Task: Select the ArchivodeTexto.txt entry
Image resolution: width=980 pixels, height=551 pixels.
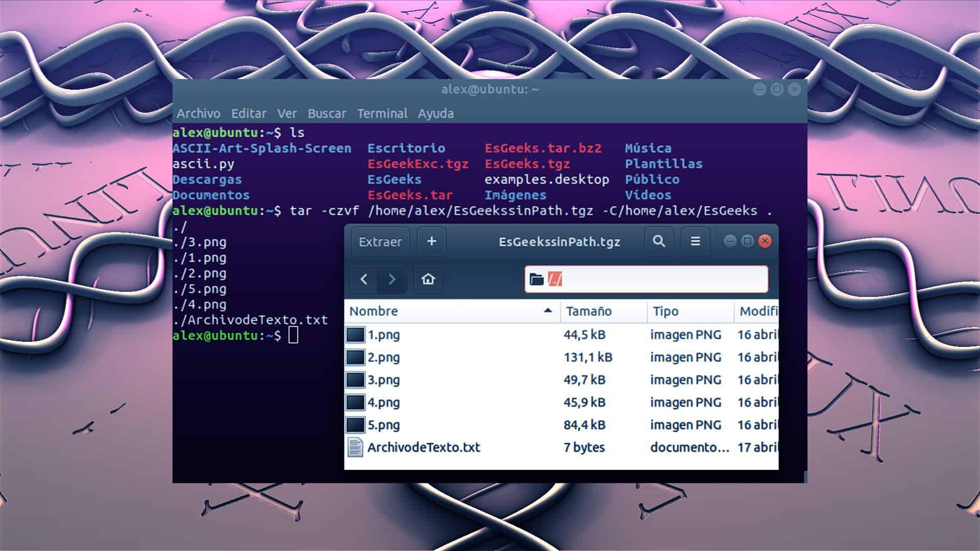Action: pos(424,447)
